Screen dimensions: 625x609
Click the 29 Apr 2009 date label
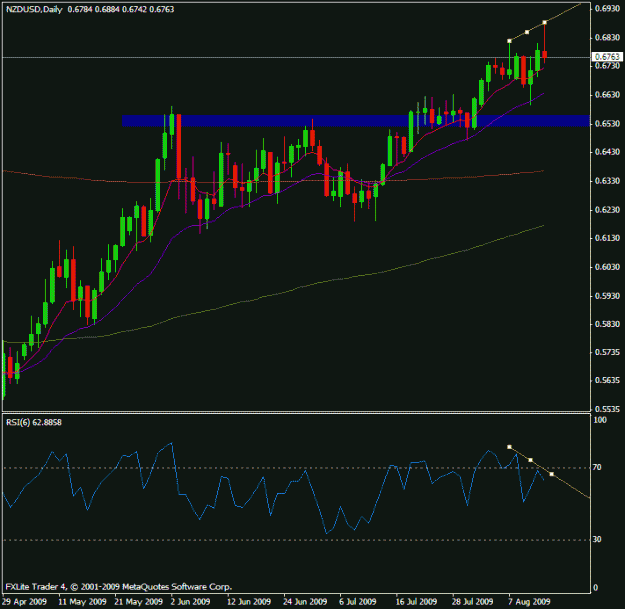pos(25,602)
